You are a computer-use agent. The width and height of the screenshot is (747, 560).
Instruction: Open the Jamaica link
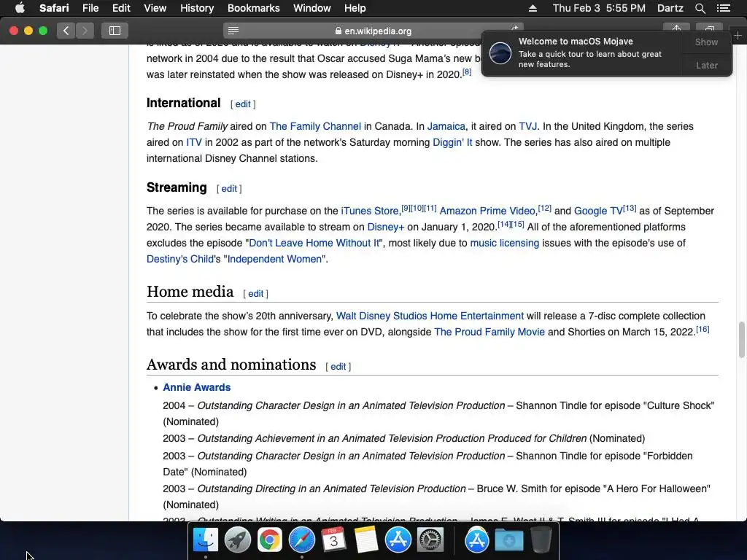coord(446,127)
